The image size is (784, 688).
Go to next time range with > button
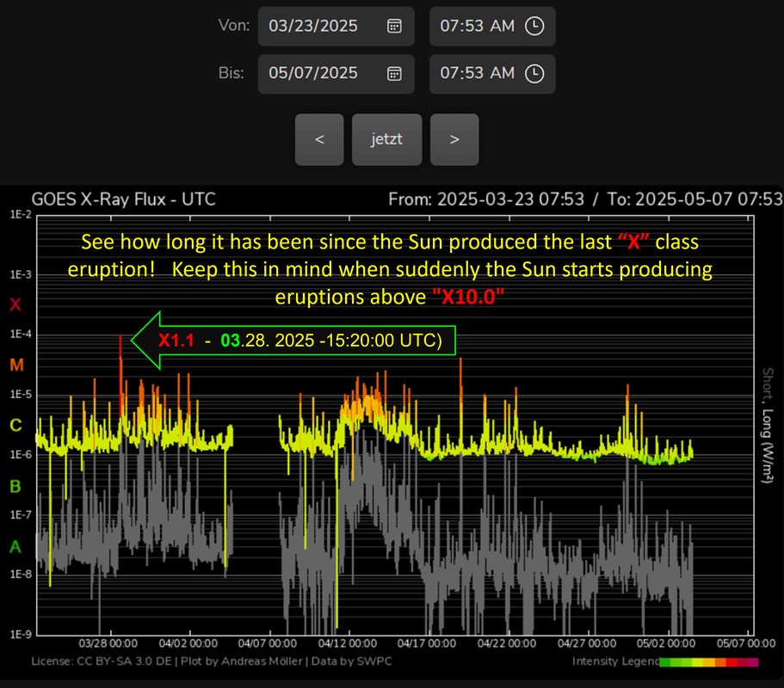(x=454, y=139)
